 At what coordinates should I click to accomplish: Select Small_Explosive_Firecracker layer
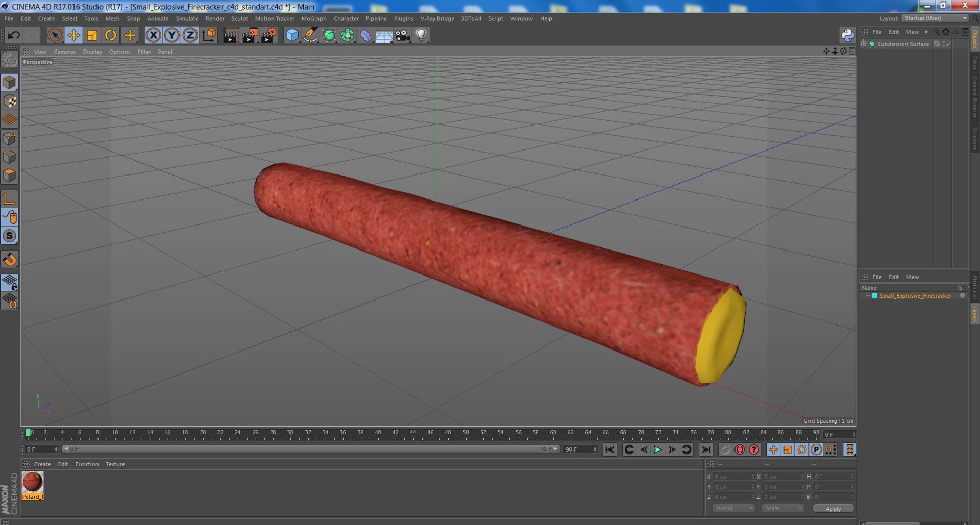coord(915,296)
